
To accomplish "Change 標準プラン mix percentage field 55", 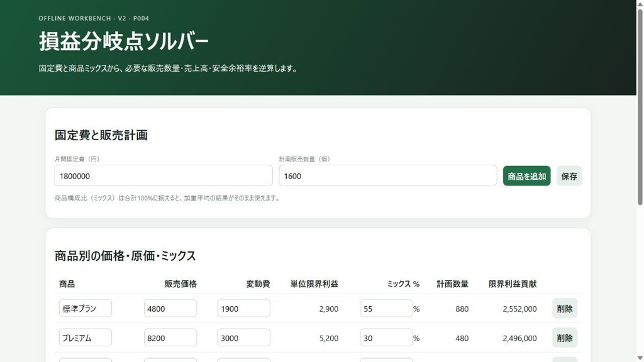I will pos(387,308).
